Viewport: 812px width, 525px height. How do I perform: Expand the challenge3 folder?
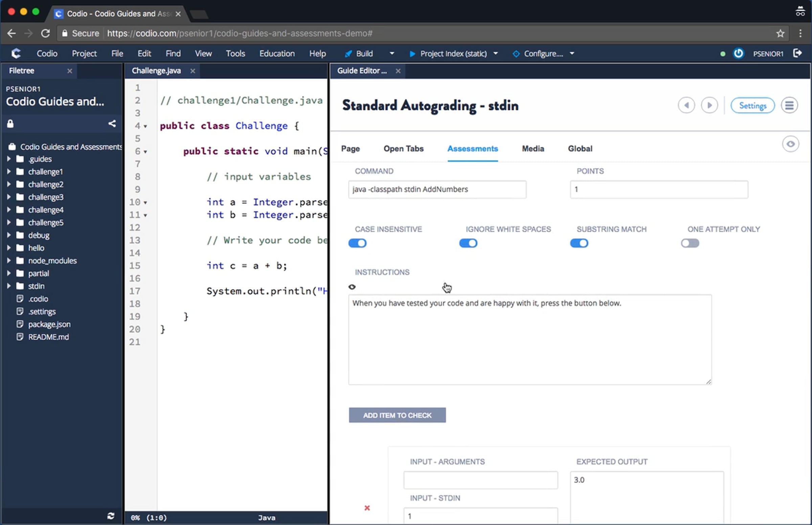coord(9,197)
